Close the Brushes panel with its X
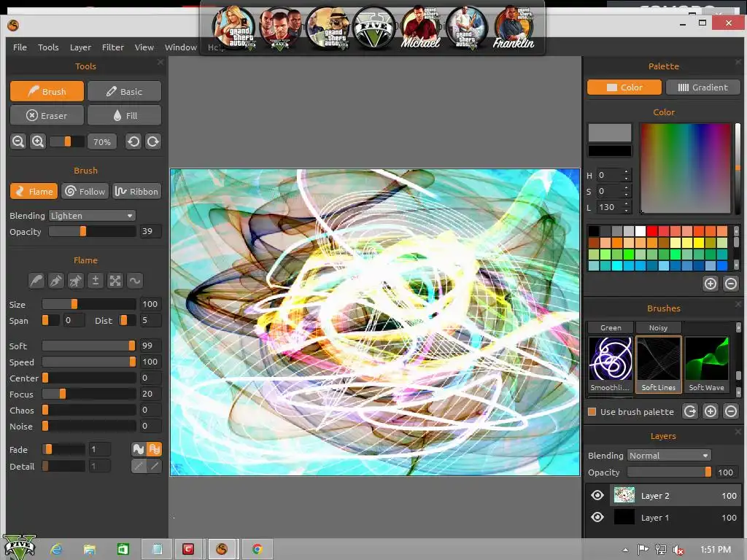747x560 pixels. point(738,304)
